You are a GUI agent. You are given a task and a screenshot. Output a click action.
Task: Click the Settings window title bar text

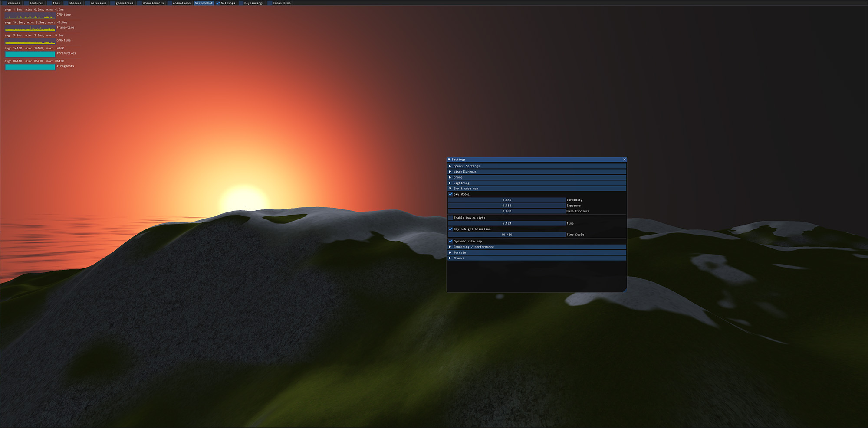[458, 160]
